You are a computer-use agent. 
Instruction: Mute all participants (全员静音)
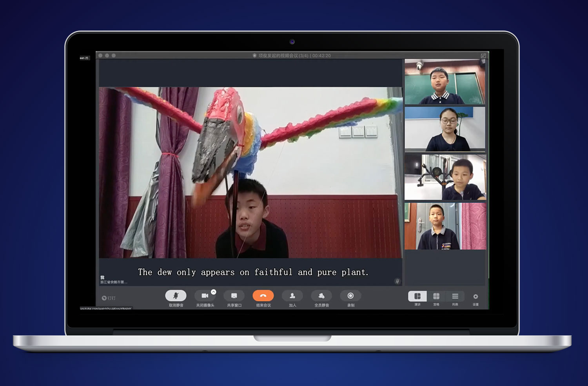(x=321, y=296)
